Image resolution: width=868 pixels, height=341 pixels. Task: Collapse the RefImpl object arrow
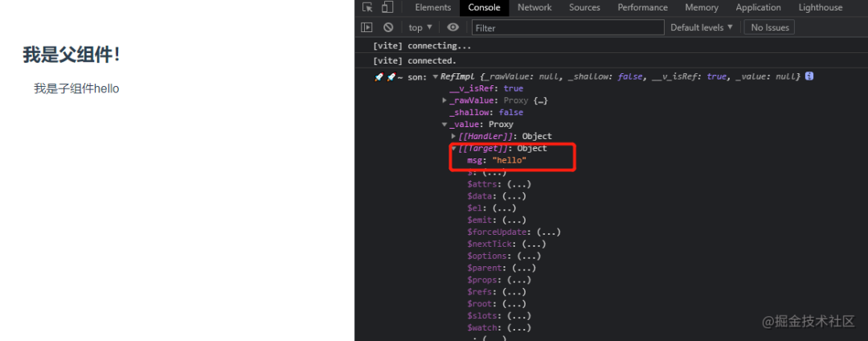[x=435, y=76]
